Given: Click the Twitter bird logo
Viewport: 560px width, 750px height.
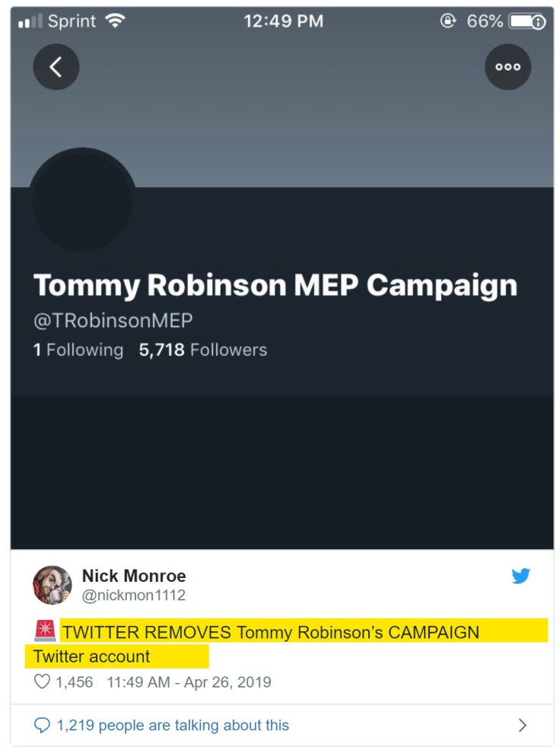Looking at the screenshot, I should tap(521, 576).
